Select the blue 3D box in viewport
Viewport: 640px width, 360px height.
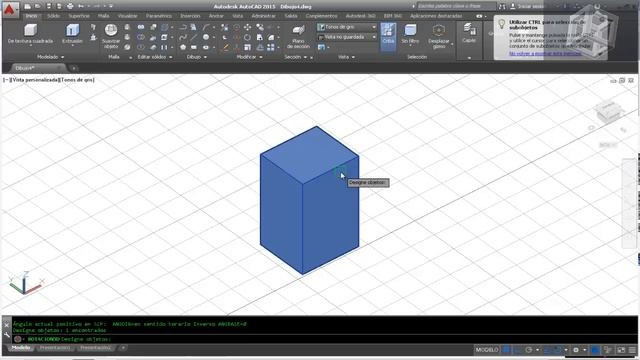309,200
